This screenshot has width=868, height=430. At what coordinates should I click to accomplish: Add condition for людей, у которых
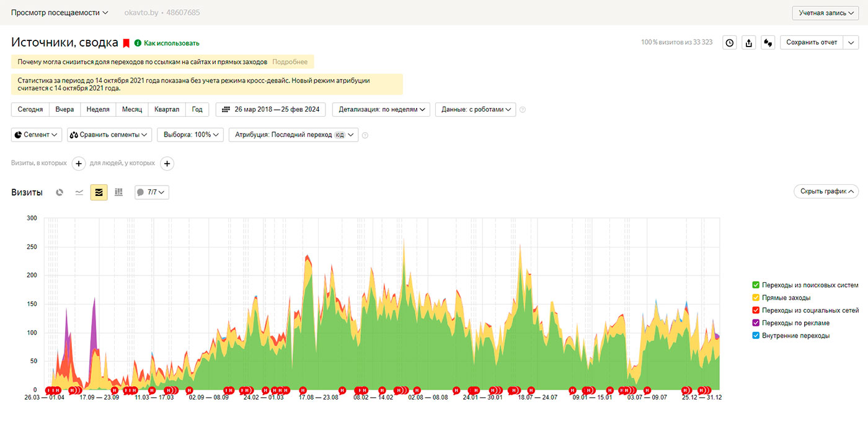pyautogui.click(x=167, y=163)
